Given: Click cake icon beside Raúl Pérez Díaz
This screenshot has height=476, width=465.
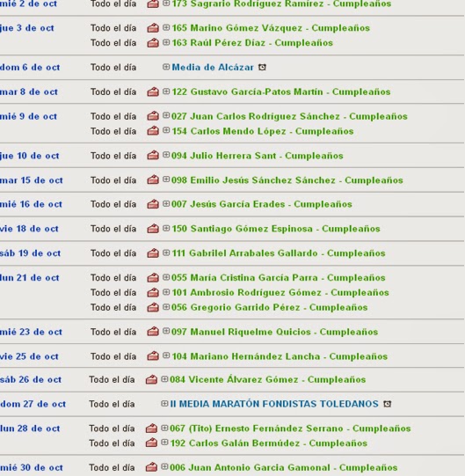Looking at the screenshot, I should click(153, 43).
